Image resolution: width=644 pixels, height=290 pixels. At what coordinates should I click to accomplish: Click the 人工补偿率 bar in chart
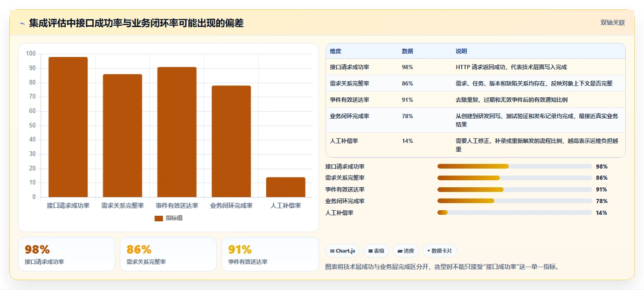(x=286, y=187)
